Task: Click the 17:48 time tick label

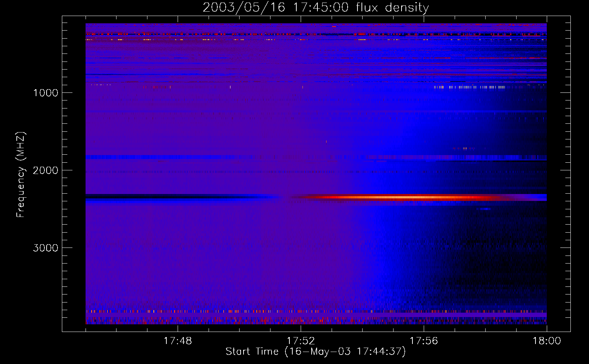Action: (178, 341)
